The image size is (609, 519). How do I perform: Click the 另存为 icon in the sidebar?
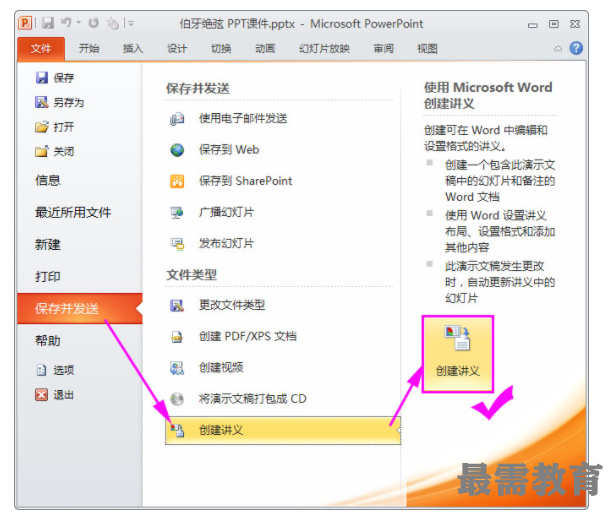tap(42, 102)
